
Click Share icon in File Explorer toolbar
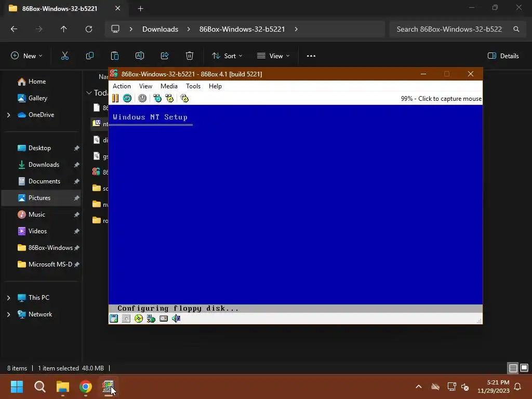tap(165, 56)
